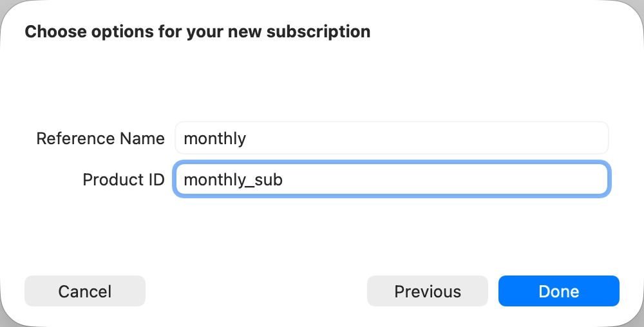Image resolution: width=644 pixels, height=327 pixels.
Task: Select the field containing "monthly"
Action: (x=392, y=138)
